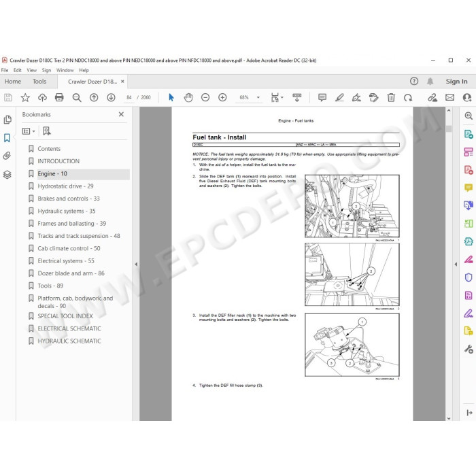Click the vertical scrollbar up arrow
This screenshot has height=476, width=476.
pos(449,111)
